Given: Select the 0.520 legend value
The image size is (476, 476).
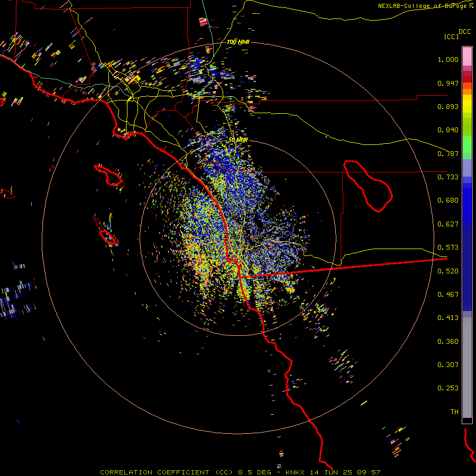Looking at the screenshot, I should pos(448,271).
